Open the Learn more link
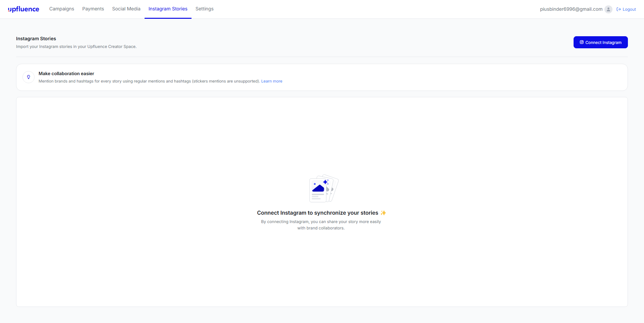 [272, 81]
